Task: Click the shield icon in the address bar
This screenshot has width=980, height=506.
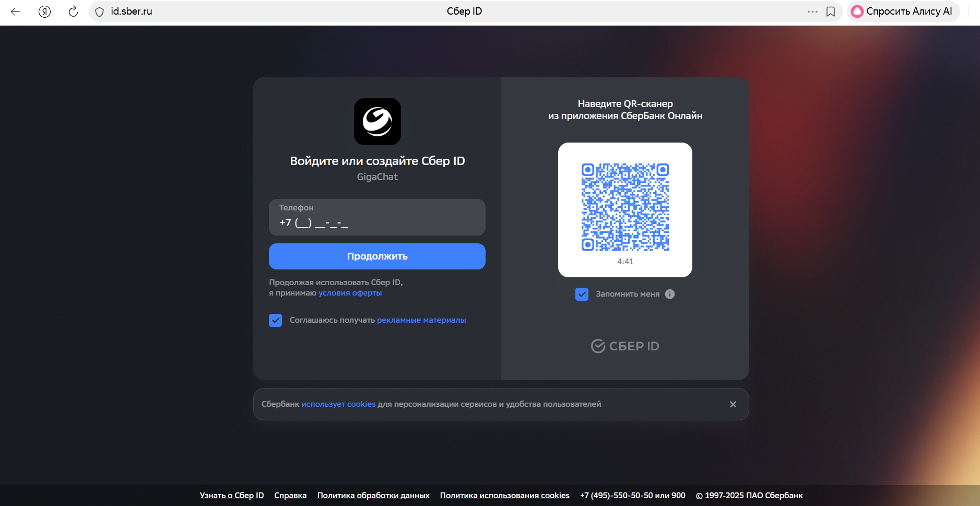Action: 99,11
